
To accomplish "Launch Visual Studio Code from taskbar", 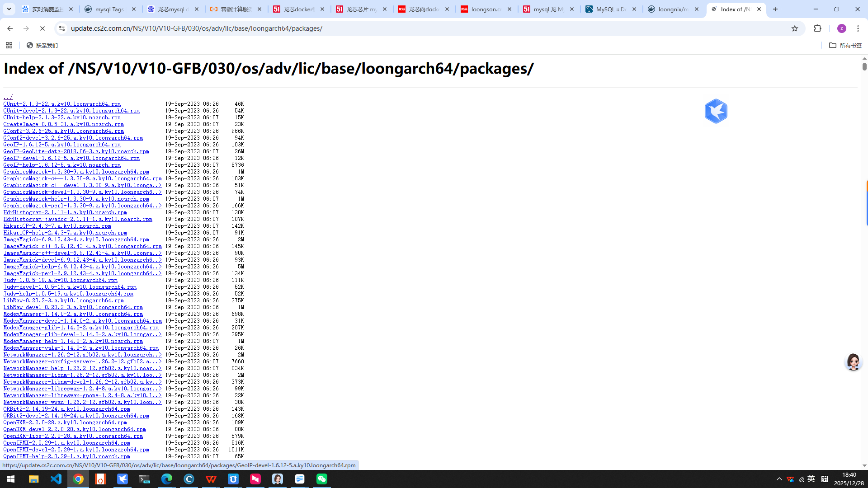I will [x=56, y=479].
